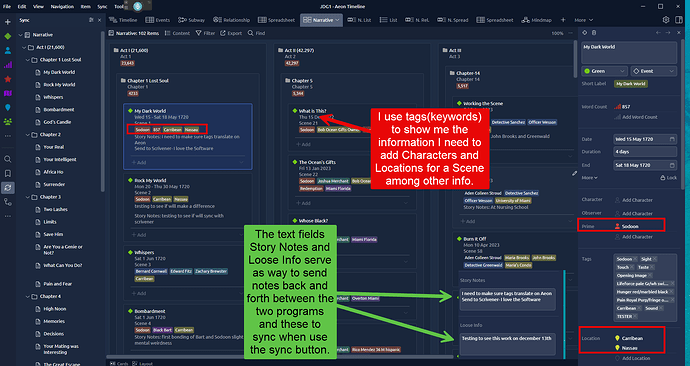Open the Narrative tab dropdown arrow

[x=338, y=20]
